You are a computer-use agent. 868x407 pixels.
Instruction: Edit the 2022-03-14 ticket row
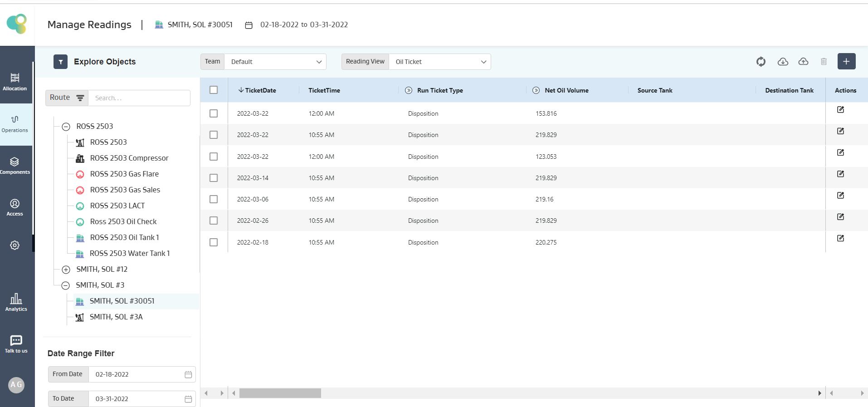(840, 174)
